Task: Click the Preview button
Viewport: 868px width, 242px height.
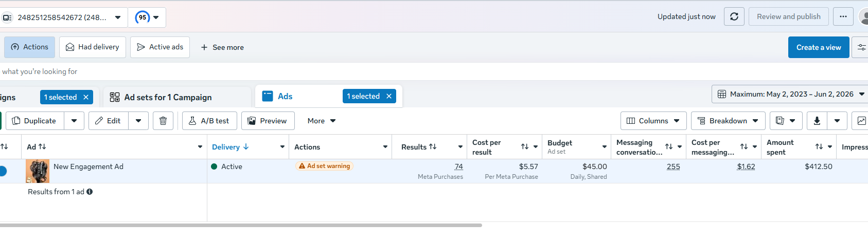Action: point(268,121)
